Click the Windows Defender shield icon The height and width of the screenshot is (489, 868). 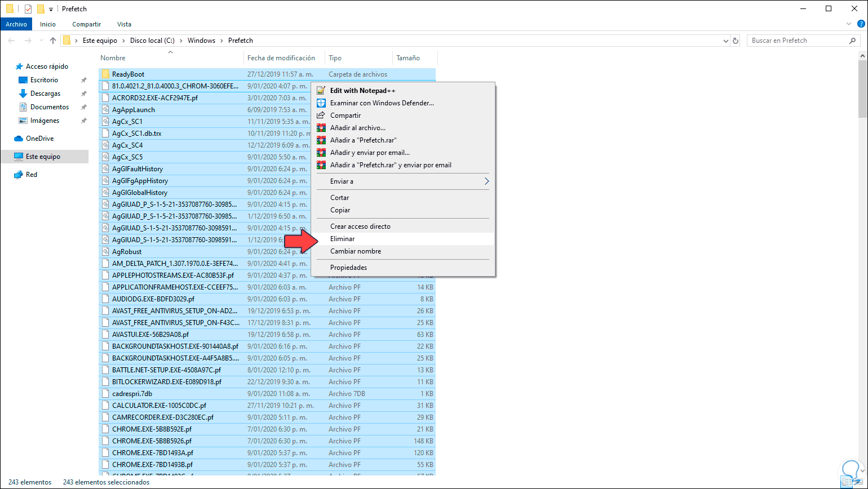coord(321,103)
